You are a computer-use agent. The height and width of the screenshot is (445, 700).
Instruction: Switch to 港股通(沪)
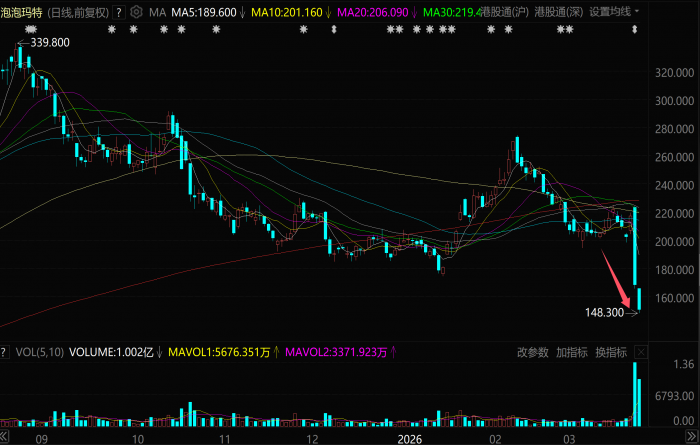[x=504, y=12]
